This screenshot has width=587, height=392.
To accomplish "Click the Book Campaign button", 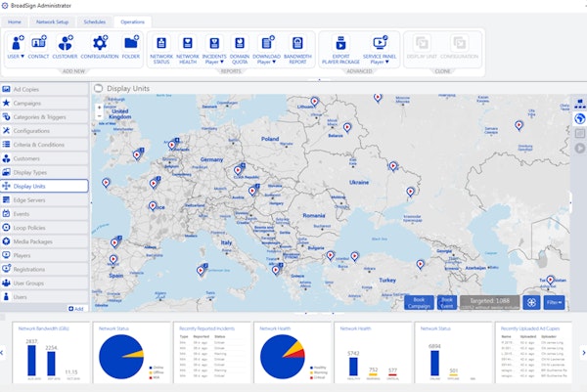I will [x=419, y=303].
